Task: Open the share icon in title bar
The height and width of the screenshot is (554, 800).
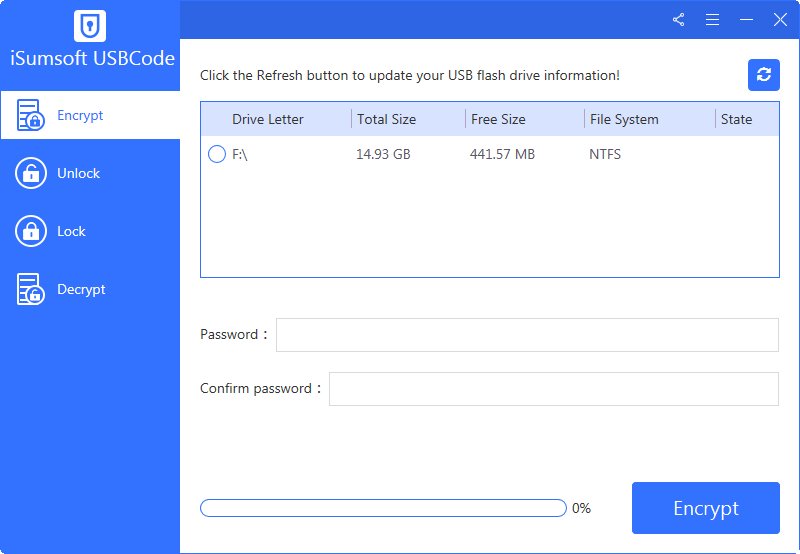Action: [x=679, y=20]
